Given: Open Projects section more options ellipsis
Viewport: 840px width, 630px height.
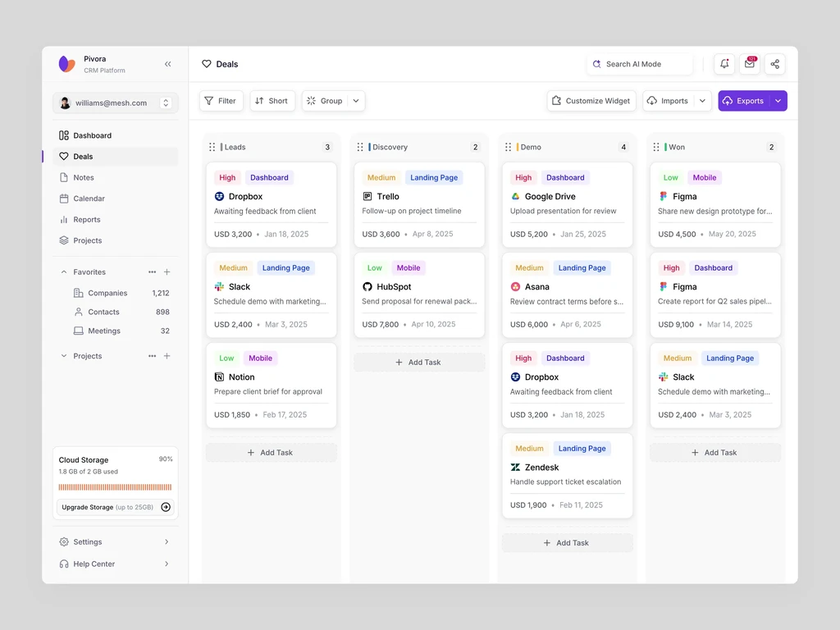Looking at the screenshot, I should (152, 356).
